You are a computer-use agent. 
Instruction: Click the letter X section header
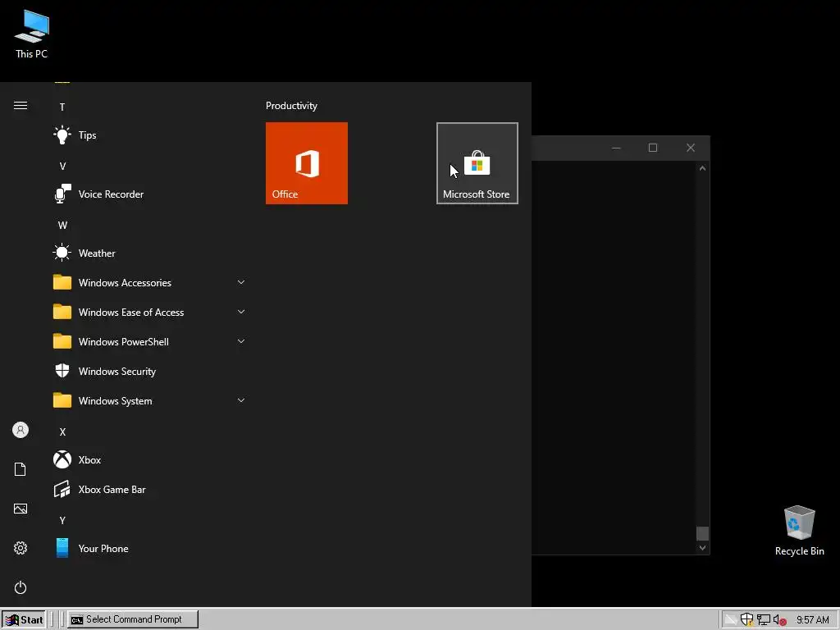click(62, 431)
